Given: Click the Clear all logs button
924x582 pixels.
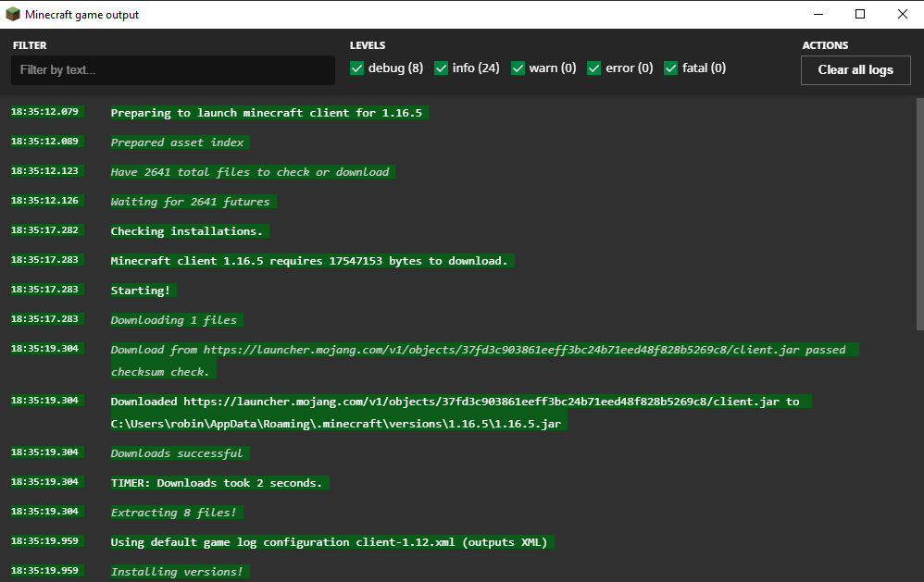Looking at the screenshot, I should pos(855,70).
